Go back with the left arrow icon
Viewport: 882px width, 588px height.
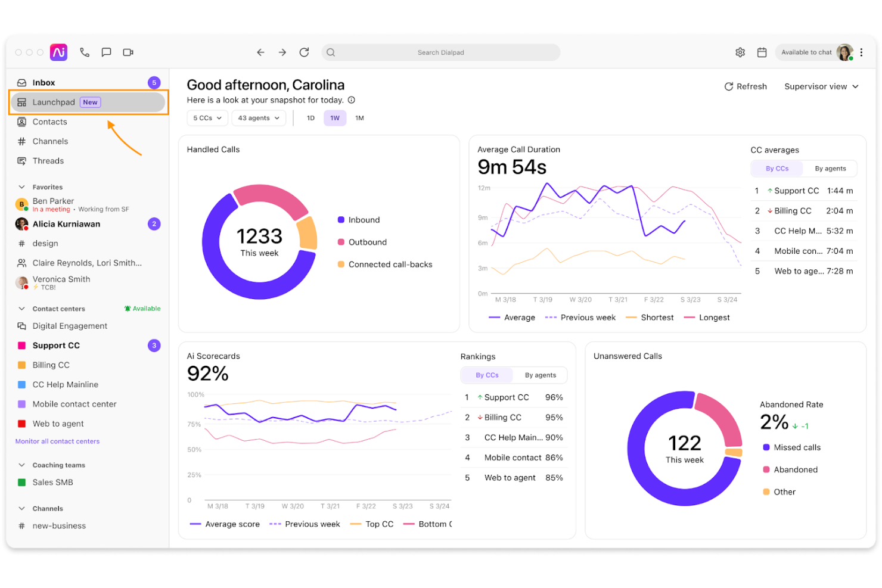(x=260, y=52)
